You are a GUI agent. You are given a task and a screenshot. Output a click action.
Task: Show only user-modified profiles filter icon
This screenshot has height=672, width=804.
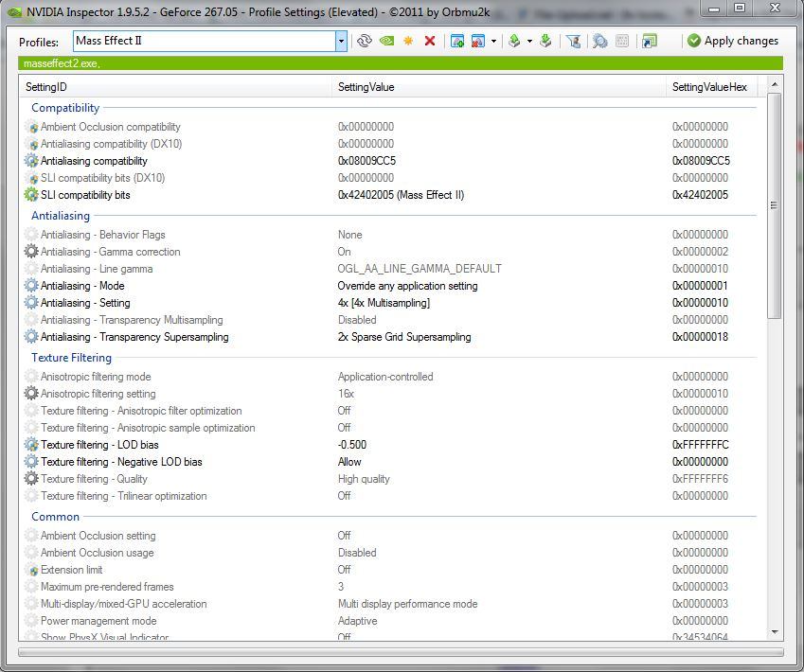point(573,41)
